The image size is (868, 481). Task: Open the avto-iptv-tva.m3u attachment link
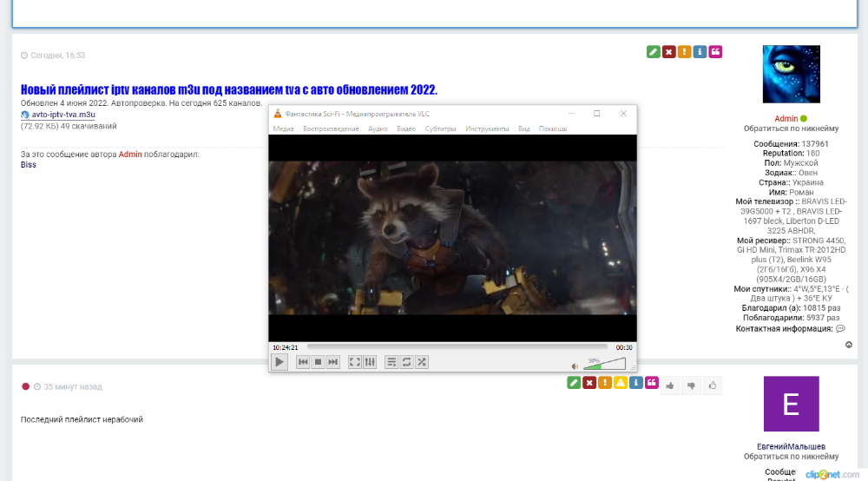tap(63, 115)
